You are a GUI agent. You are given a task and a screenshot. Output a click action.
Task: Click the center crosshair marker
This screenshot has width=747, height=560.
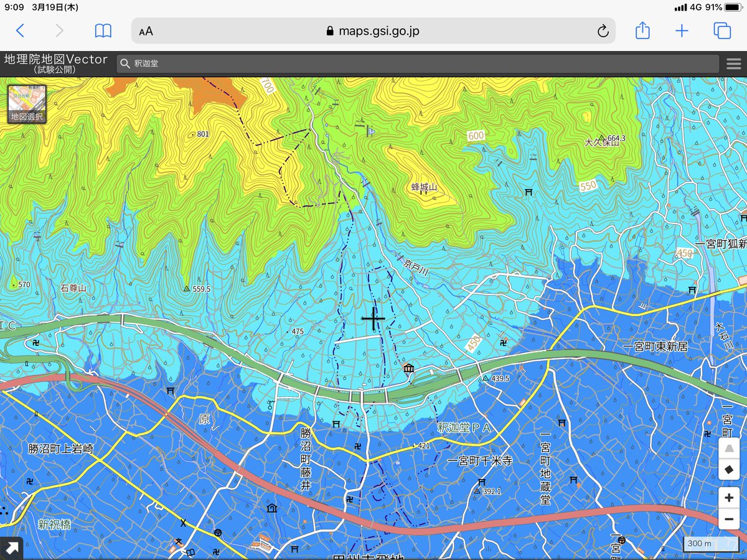tap(374, 319)
